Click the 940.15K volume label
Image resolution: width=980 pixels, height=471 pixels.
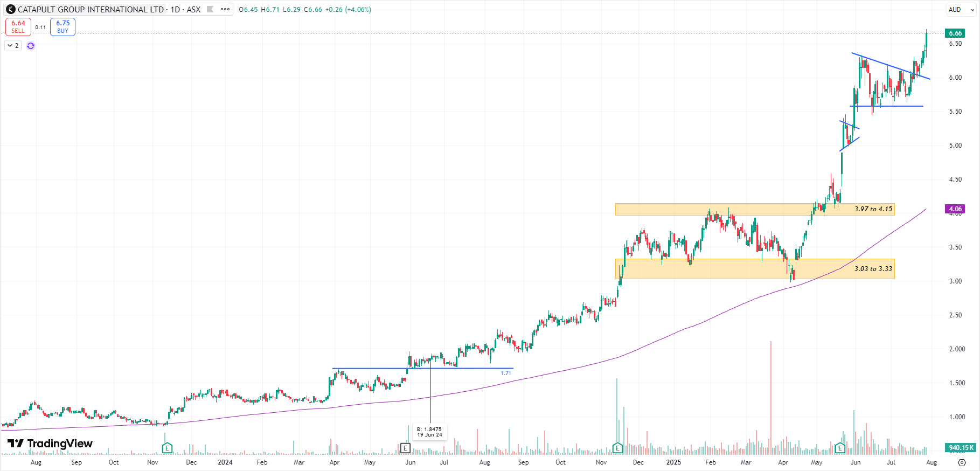click(961, 448)
